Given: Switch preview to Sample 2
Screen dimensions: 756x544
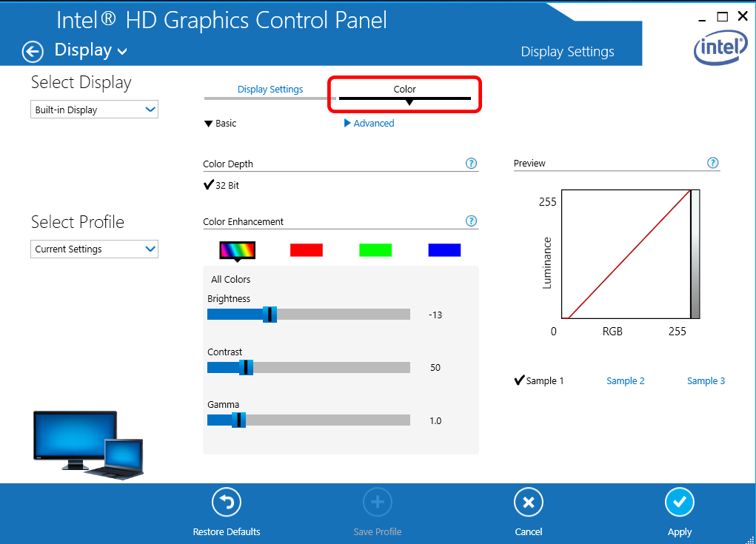Looking at the screenshot, I should click(626, 380).
